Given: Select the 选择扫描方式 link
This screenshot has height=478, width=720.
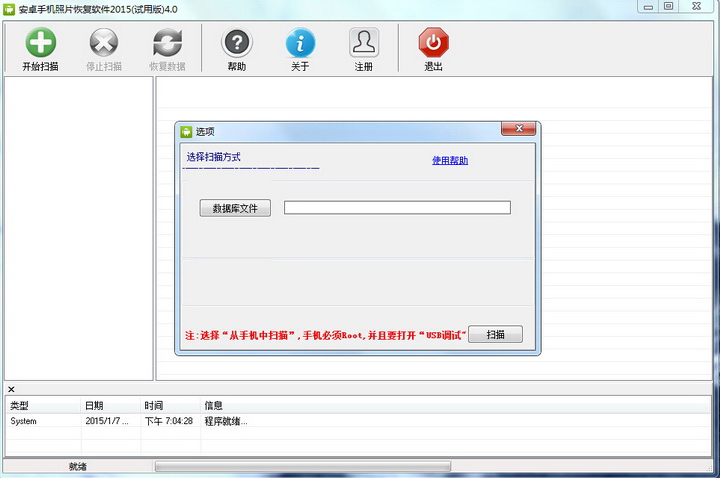Looking at the screenshot, I should 213,157.
